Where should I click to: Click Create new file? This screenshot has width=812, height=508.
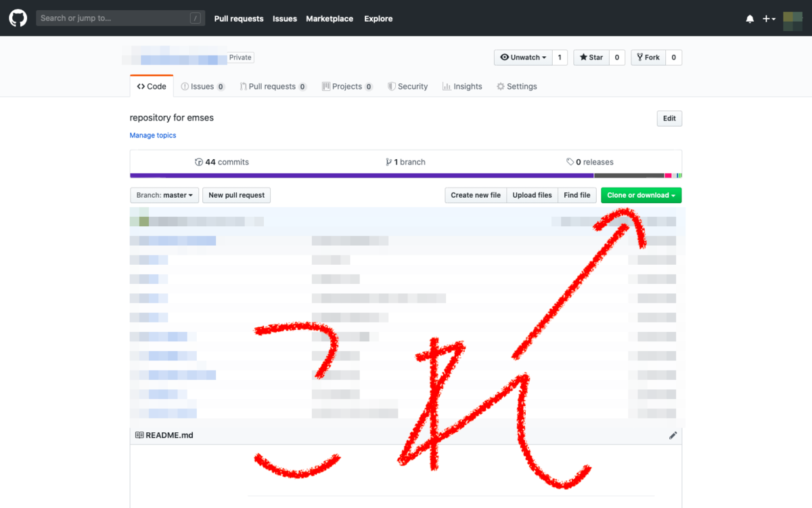(x=476, y=195)
